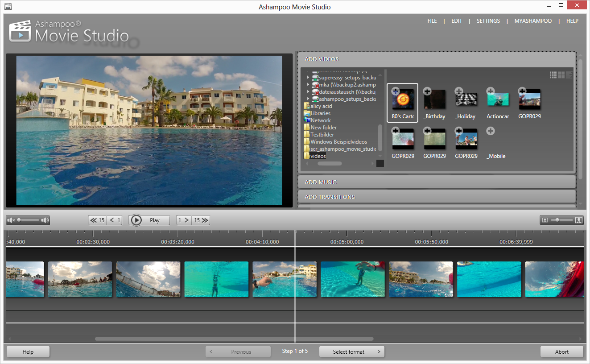Viewport: 590px width, 364px height.
Task: Click the zoom-out magnifier icon on the right
Action: pyautogui.click(x=545, y=220)
